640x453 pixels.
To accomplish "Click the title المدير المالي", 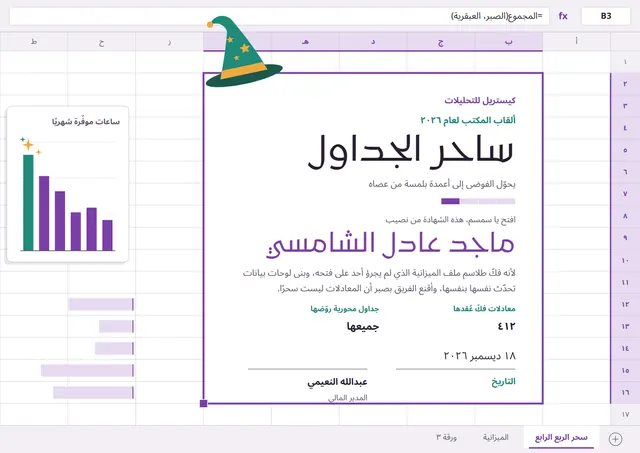I will [347, 397].
